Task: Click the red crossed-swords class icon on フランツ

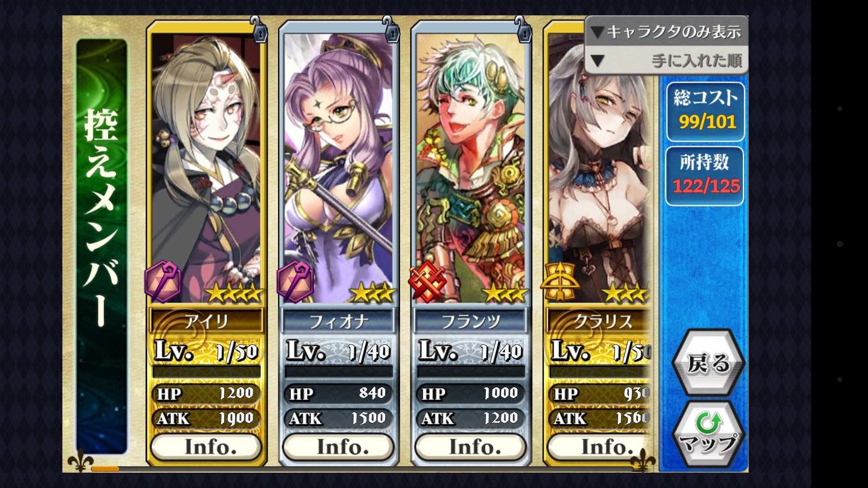Action: coord(427,280)
